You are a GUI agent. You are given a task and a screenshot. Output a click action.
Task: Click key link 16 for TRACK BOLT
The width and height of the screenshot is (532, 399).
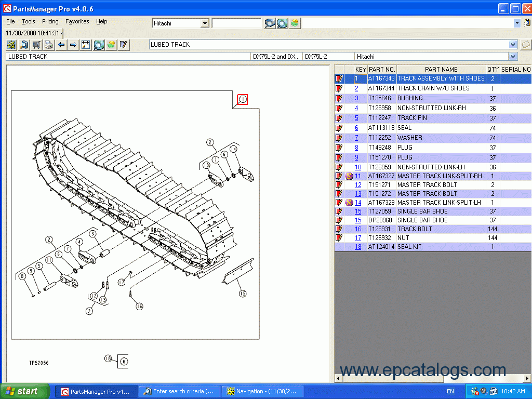[x=358, y=229]
